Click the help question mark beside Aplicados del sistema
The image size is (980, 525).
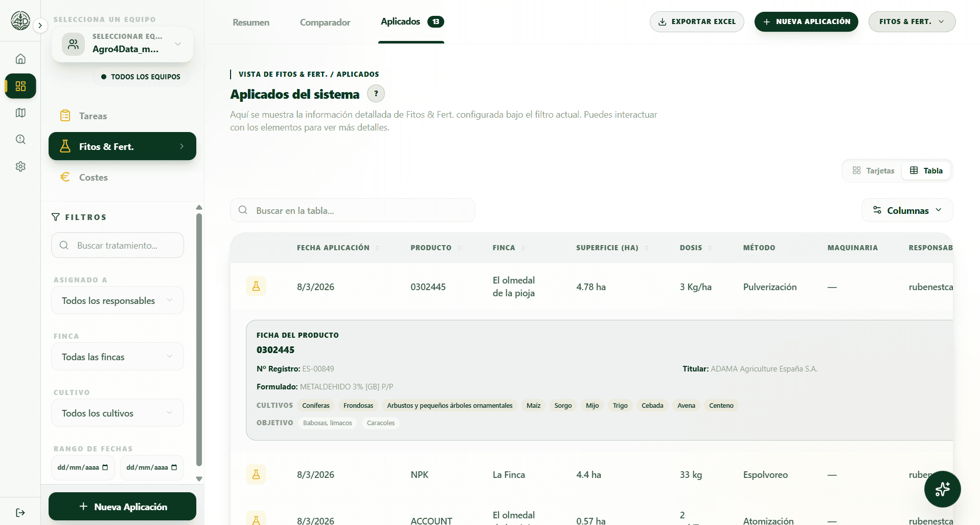click(376, 93)
